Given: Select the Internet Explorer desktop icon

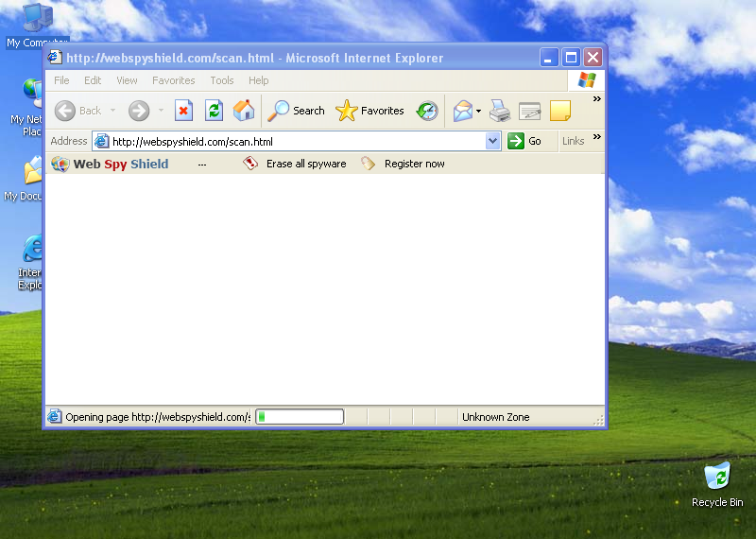Looking at the screenshot, I should click(x=30, y=263).
